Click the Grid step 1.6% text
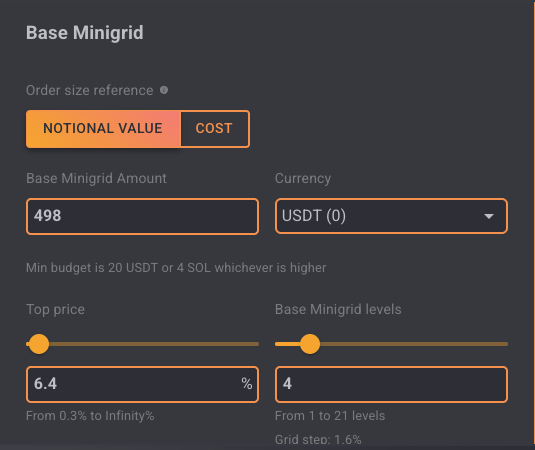The height and width of the screenshot is (450, 535). pos(318,439)
